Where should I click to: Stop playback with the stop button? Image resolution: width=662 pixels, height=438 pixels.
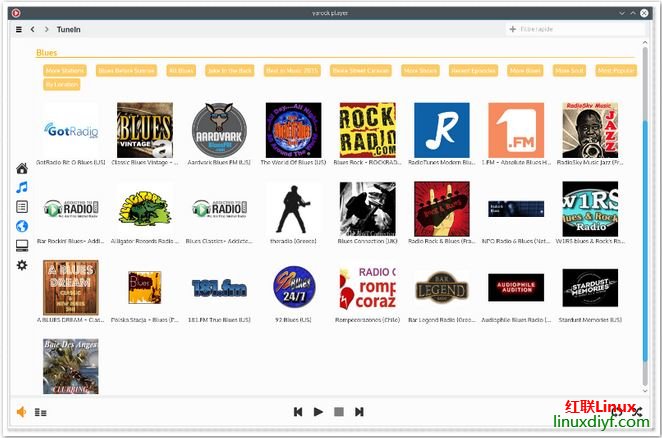[x=339, y=411]
